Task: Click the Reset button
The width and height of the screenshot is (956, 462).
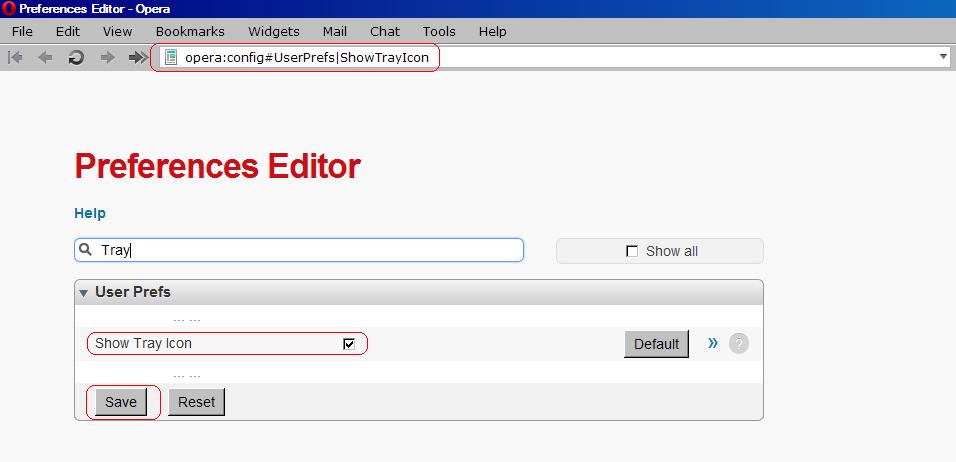Action: tap(196, 402)
